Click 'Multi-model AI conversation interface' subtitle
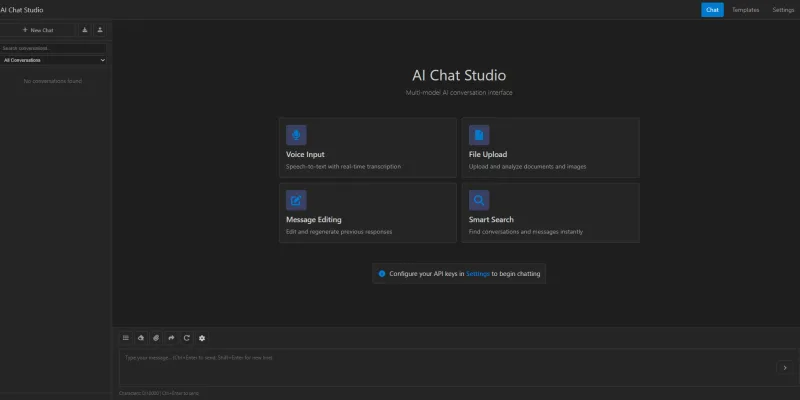Image resolution: width=800 pixels, height=400 pixels. [x=459, y=93]
